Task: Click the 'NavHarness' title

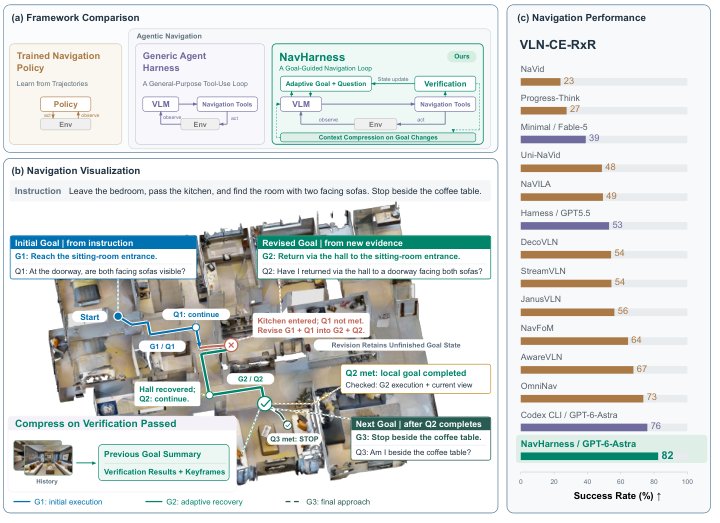Action: click(x=312, y=57)
